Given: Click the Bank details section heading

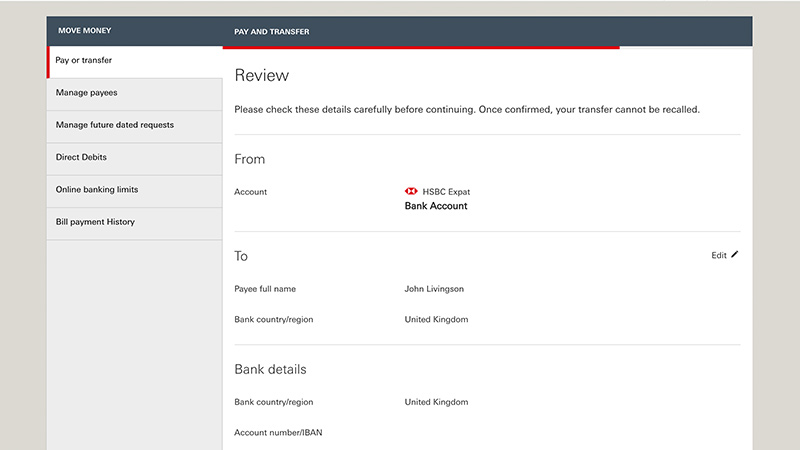Looking at the screenshot, I should [270, 369].
